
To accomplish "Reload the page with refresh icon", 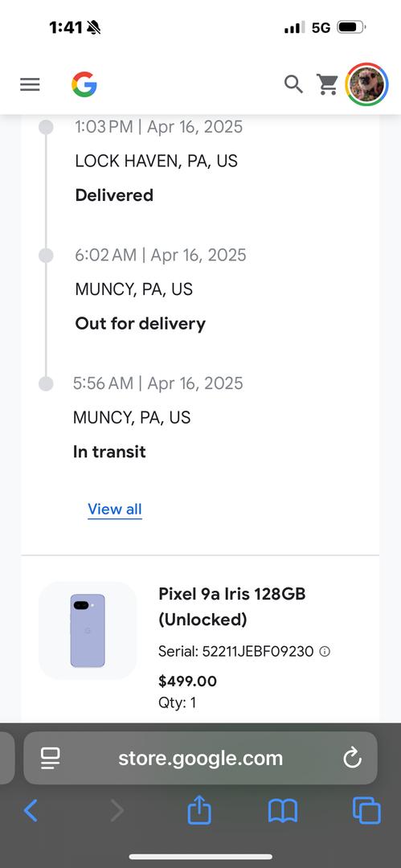I will 352,758.
